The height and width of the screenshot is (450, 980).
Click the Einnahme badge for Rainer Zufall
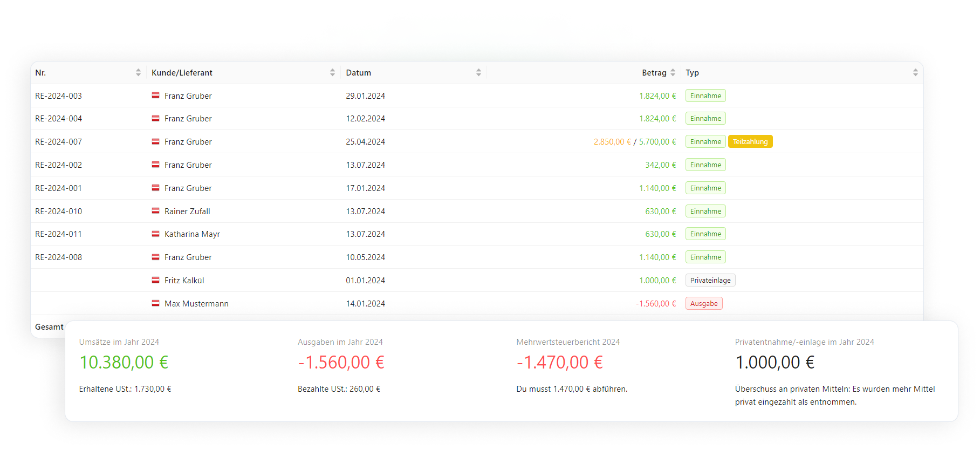(705, 211)
